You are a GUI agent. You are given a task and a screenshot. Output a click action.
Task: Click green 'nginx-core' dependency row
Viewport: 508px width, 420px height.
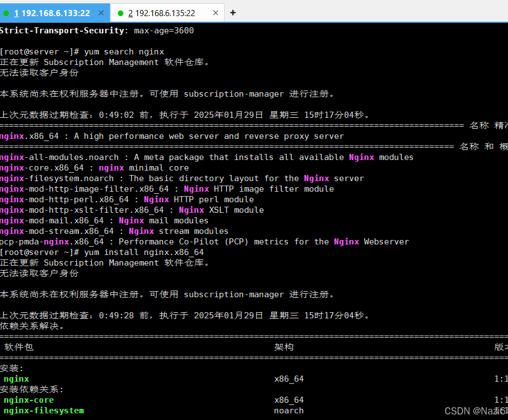[29, 400]
